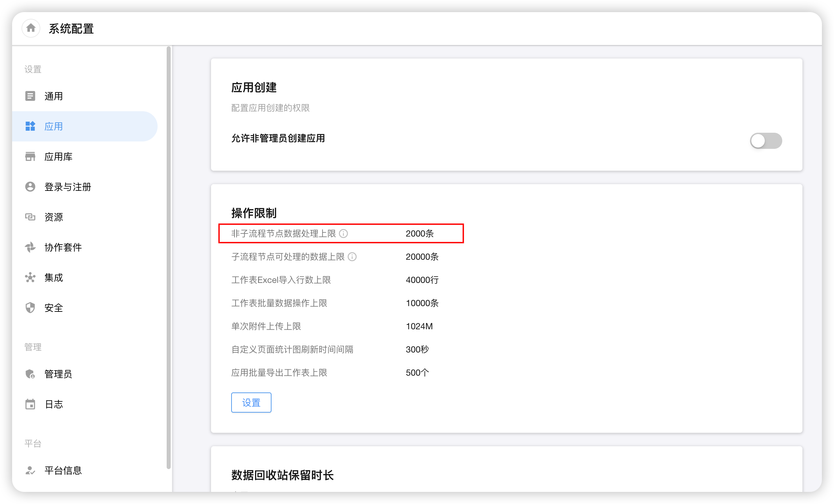Click the 日志 calendar icon
The width and height of the screenshot is (834, 504).
coord(30,404)
